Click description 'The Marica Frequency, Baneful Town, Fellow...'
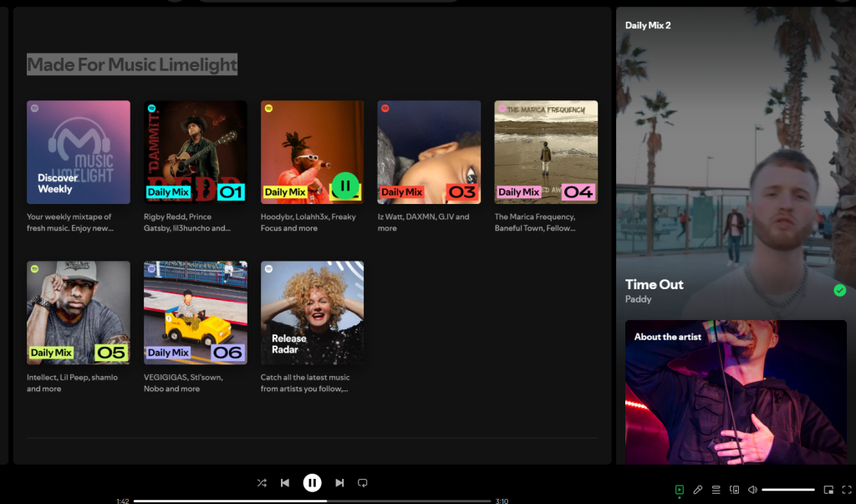This screenshot has width=856, height=504. [535, 222]
